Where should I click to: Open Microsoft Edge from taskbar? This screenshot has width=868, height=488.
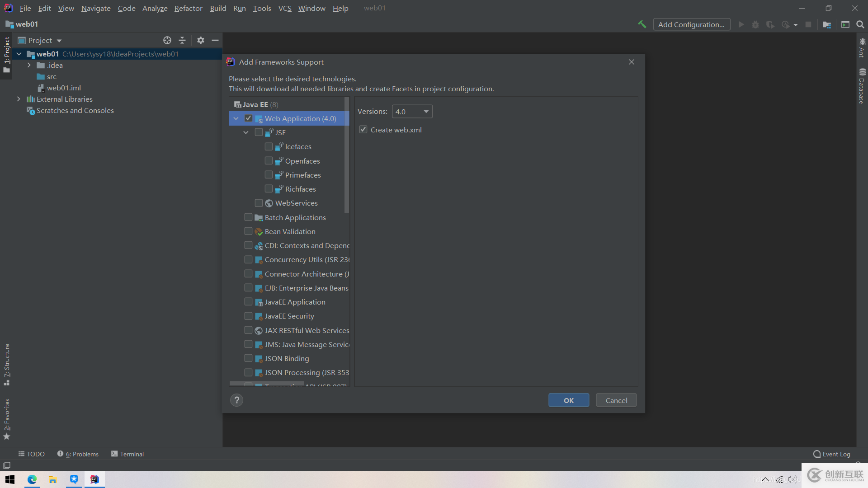coord(32,479)
